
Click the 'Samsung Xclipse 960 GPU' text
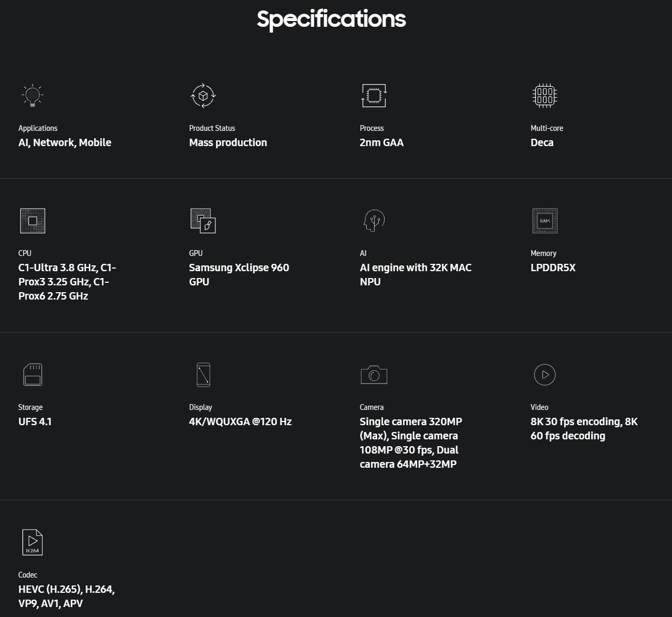239,274
